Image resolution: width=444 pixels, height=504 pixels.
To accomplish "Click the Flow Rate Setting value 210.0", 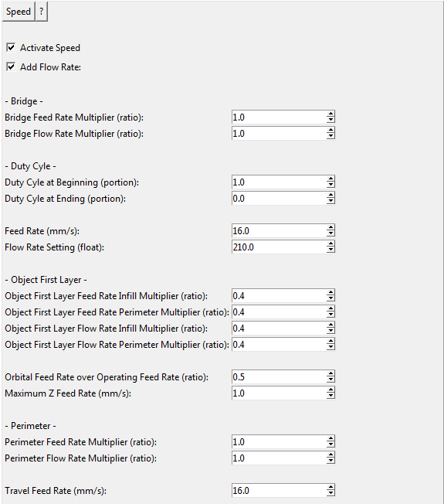I will (x=243, y=247).
